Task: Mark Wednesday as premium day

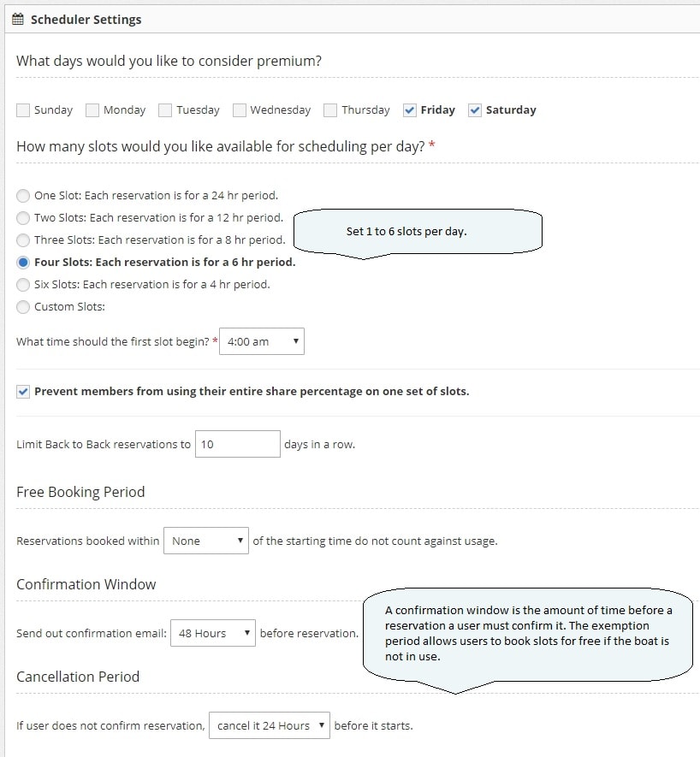Action: (x=240, y=110)
